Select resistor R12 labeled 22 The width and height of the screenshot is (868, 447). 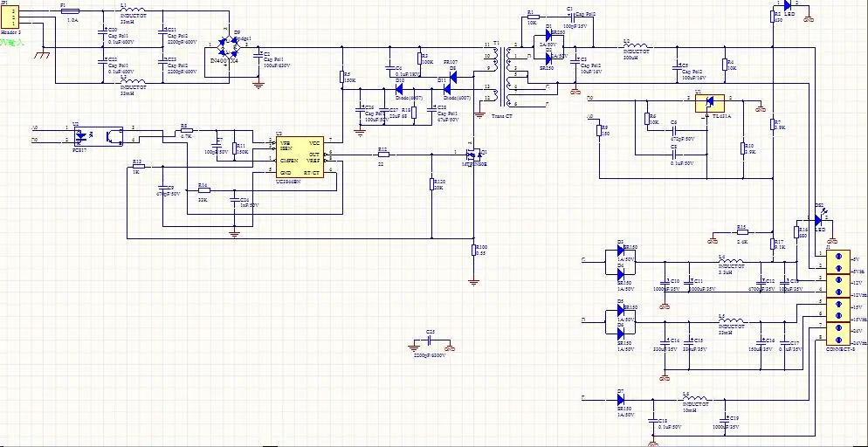tap(383, 155)
